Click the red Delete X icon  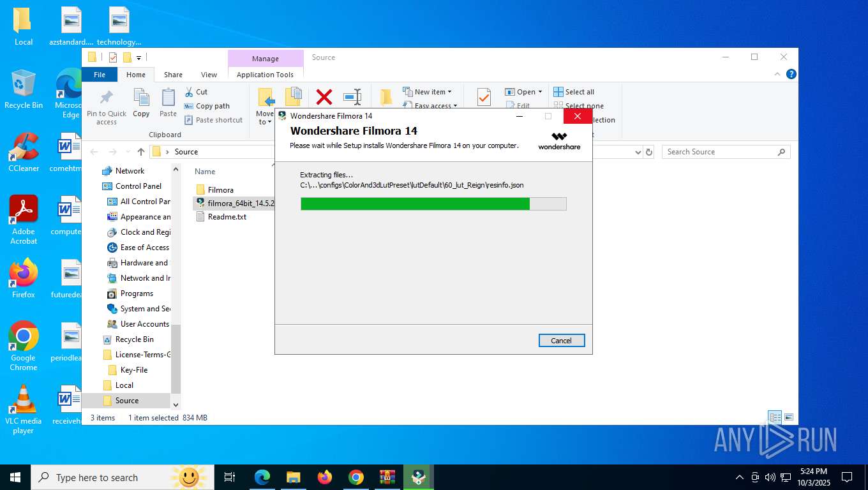click(x=324, y=97)
